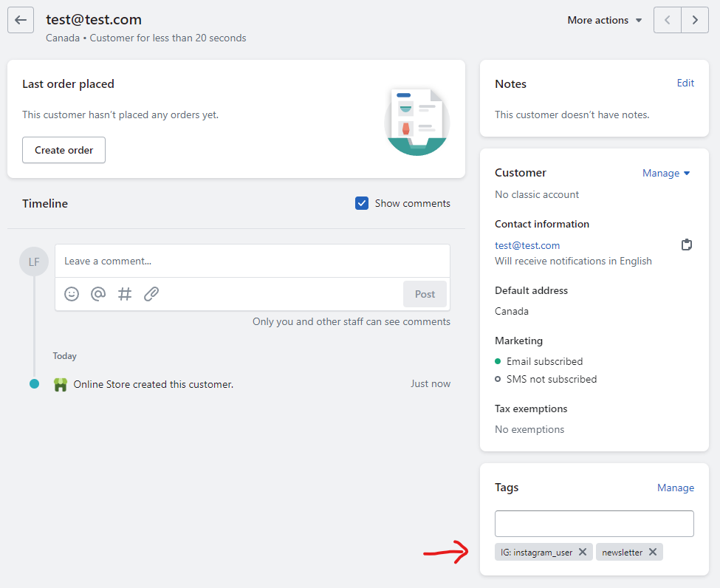Click the Post comment button
This screenshot has height=588, width=720.
click(x=425, y=294)
